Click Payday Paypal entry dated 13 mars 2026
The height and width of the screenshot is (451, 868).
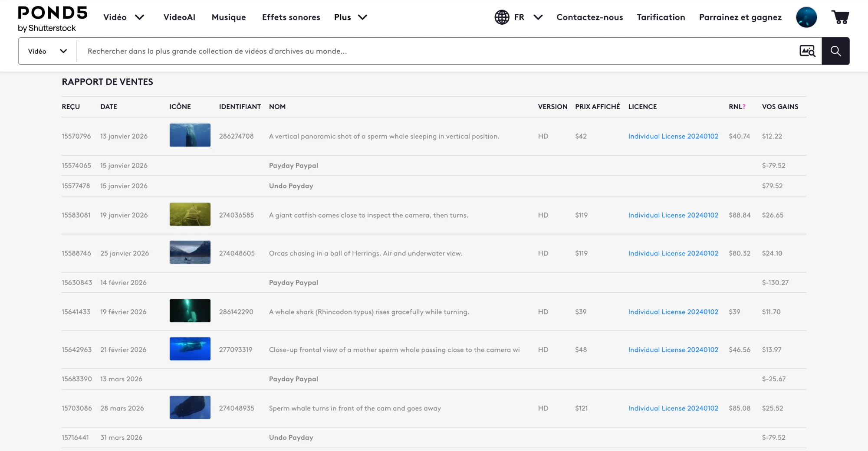pos(293,379)
